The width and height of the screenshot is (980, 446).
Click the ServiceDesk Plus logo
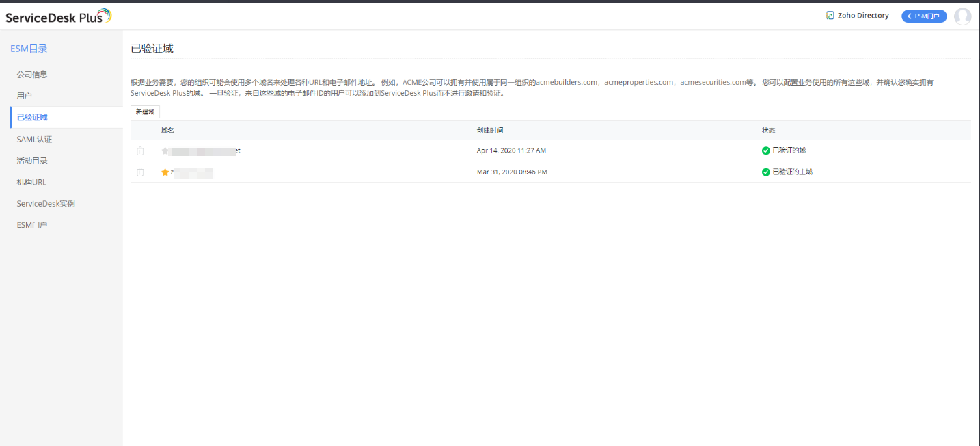point(58,16)
